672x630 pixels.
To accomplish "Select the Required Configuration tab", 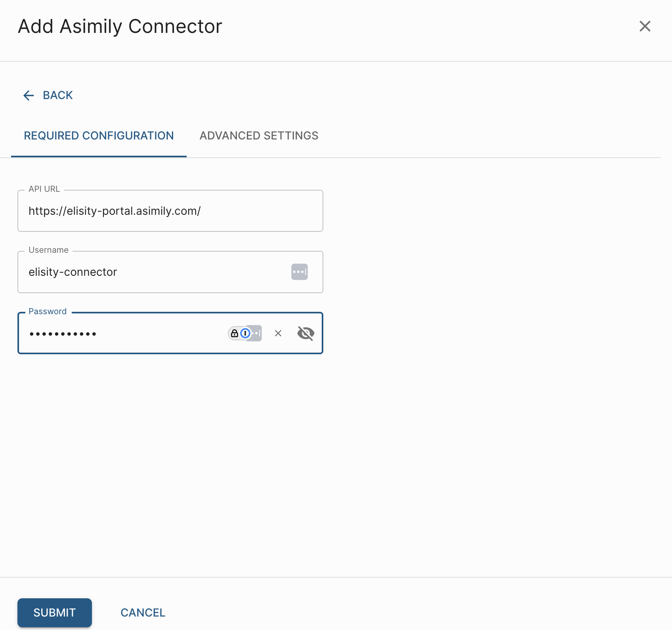I will [x=99, y=136].
